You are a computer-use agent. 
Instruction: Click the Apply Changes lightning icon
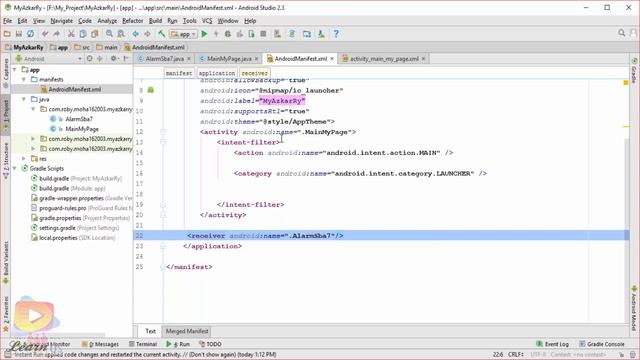[x=216, y=34]
